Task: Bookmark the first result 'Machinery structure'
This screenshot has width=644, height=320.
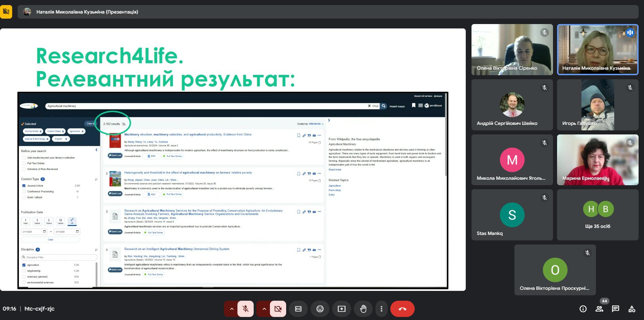Action: click(299, 135)
